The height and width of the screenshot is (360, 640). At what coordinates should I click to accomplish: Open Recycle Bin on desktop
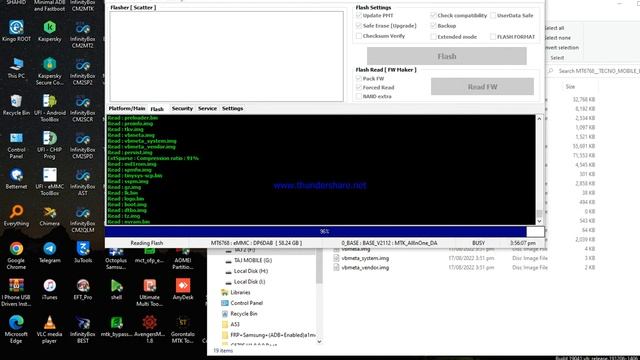[x=16, y=105]
